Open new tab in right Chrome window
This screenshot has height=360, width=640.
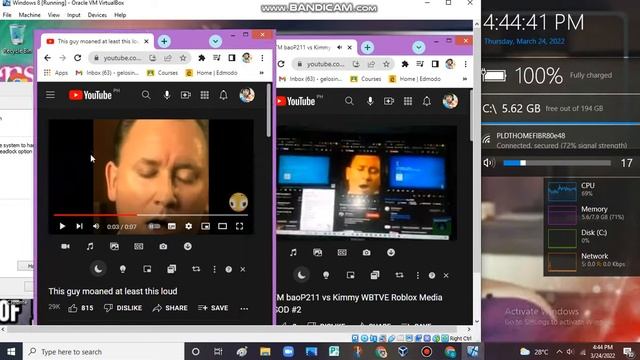click(x=367, y=47)
